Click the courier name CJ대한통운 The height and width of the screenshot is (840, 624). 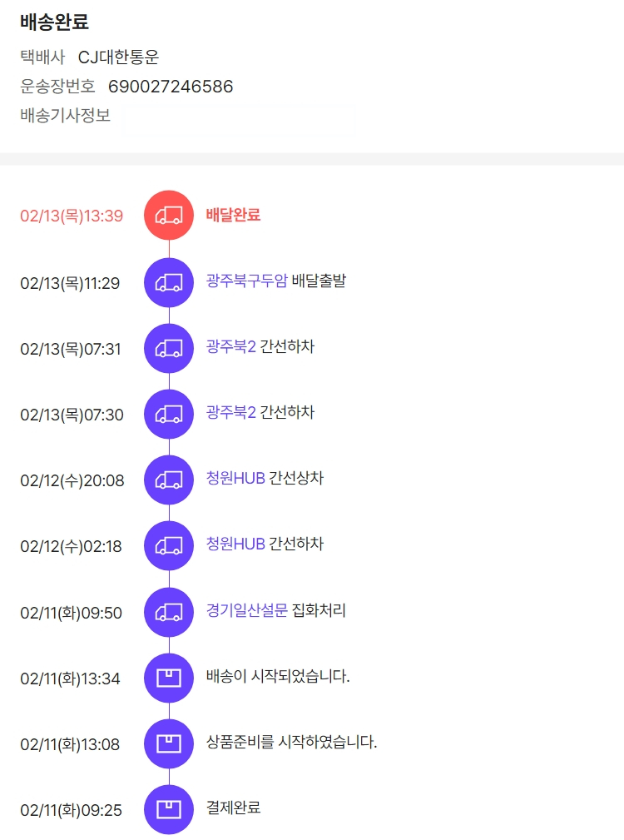click(118, 57)
